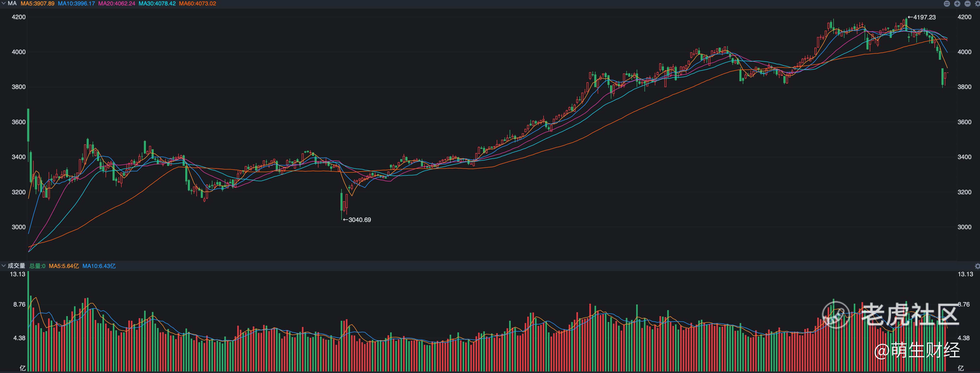Click the volume MA5:5.64亿 legend

point(64,266)
